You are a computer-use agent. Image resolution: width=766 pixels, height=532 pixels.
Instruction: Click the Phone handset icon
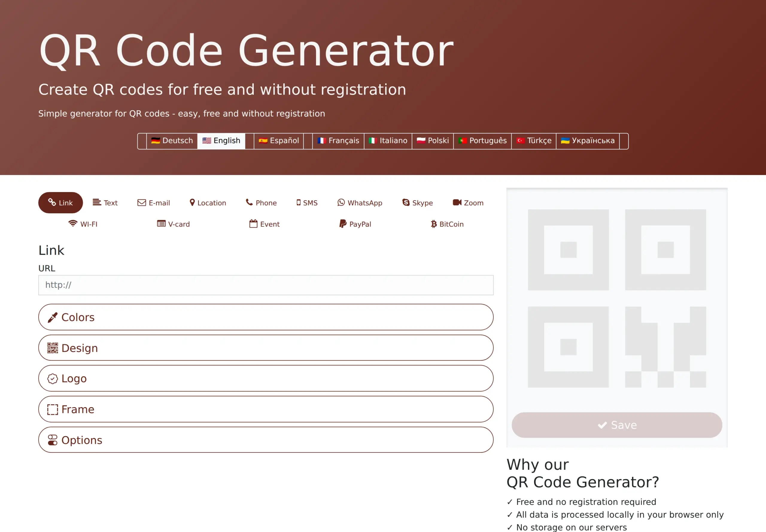(x=249, y=202)
